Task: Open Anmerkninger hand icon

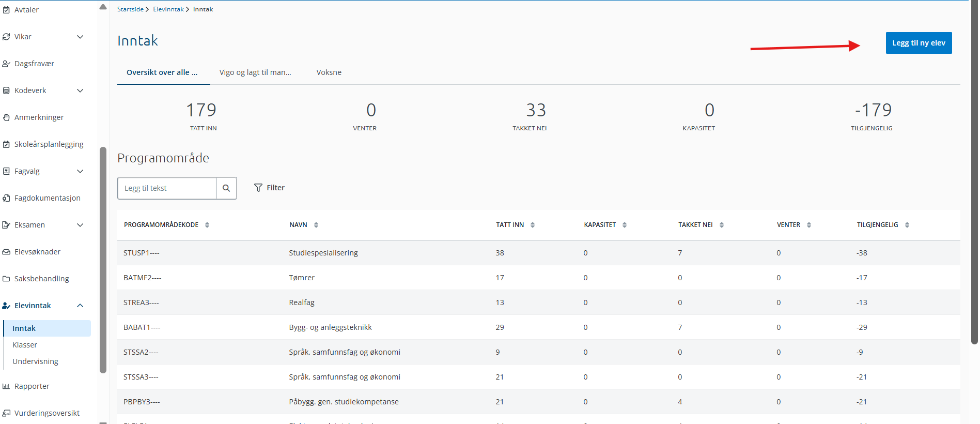Action: (6, 117)
